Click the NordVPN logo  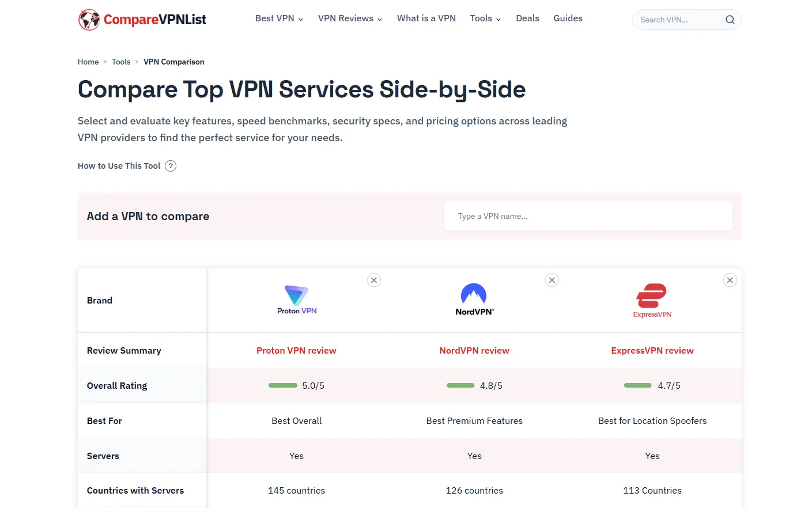coord(474,300)
